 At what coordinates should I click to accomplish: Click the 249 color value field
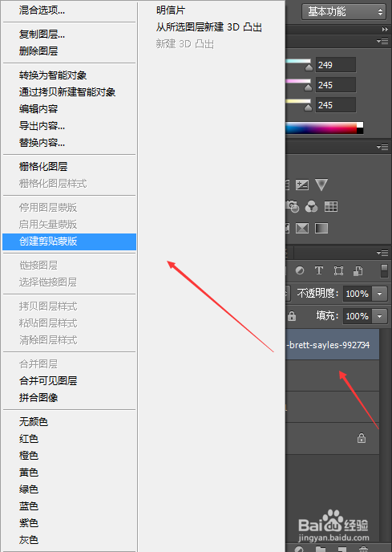point(336,65)
